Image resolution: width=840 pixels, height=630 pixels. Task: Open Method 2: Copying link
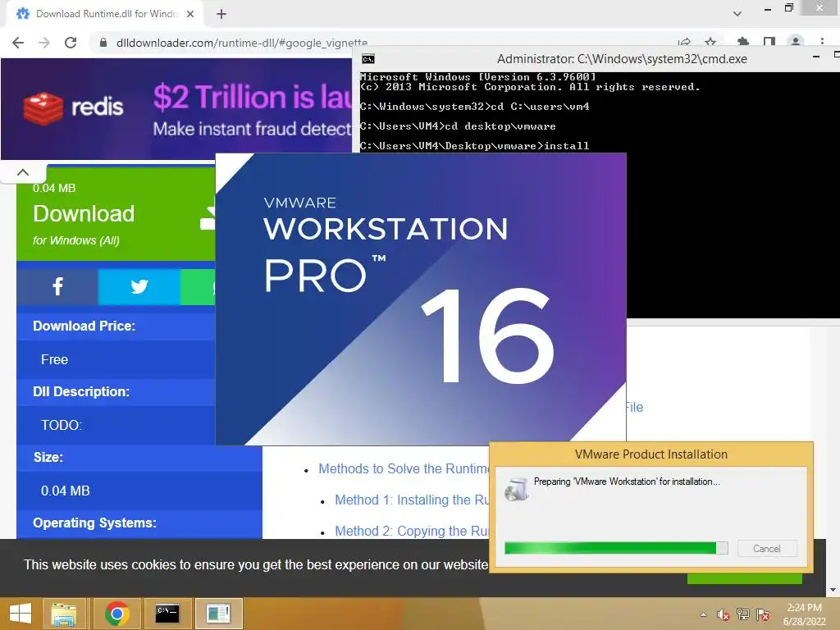412,531
